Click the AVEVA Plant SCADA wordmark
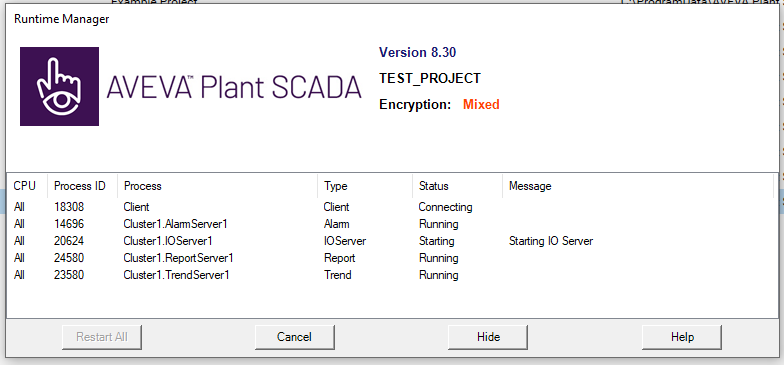Screen dimensions: 784x365 point(234,88)
